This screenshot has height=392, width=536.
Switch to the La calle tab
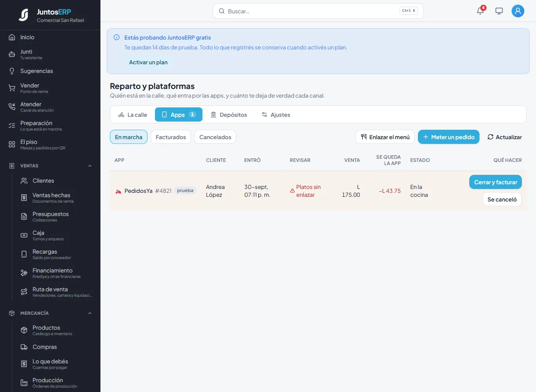[x=133, y=114]
